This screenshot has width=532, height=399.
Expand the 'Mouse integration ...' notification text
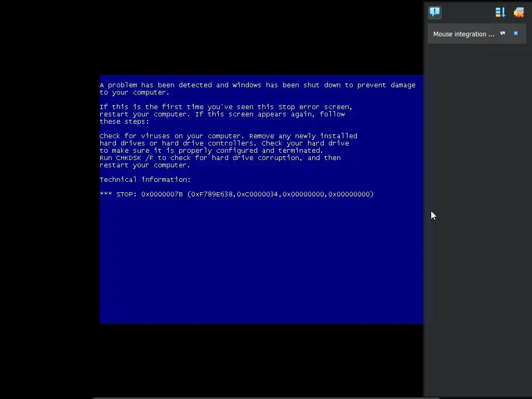[x=463, y=34]
